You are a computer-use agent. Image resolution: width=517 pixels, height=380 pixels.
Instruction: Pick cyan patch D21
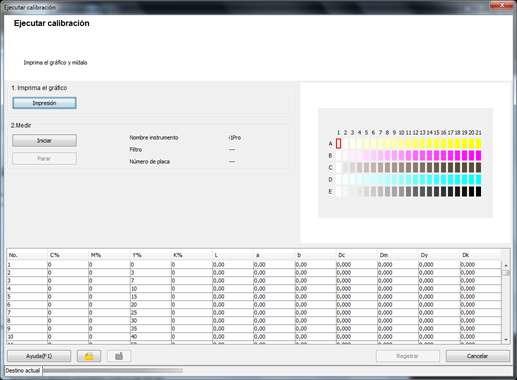[478, 179]
